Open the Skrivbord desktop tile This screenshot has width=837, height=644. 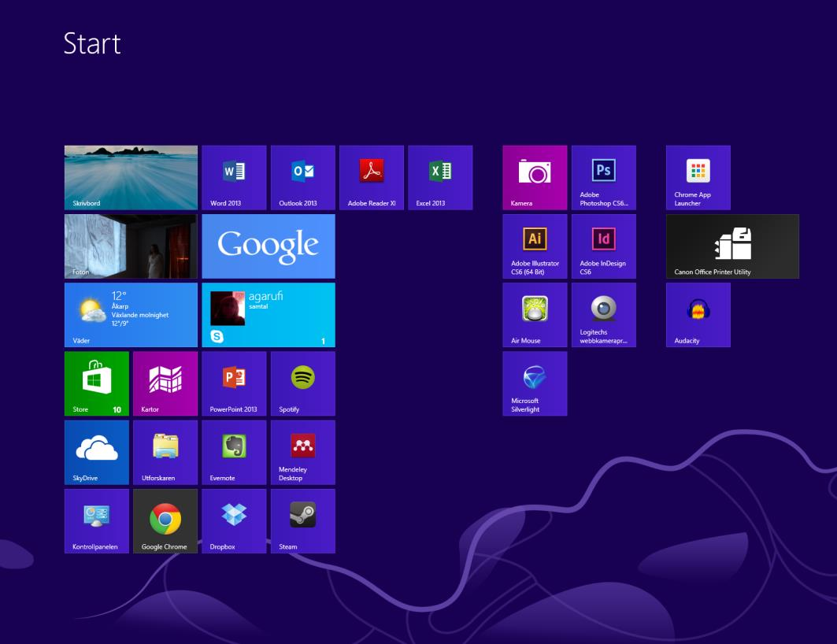pyautogui.click(x=131, y=178)
